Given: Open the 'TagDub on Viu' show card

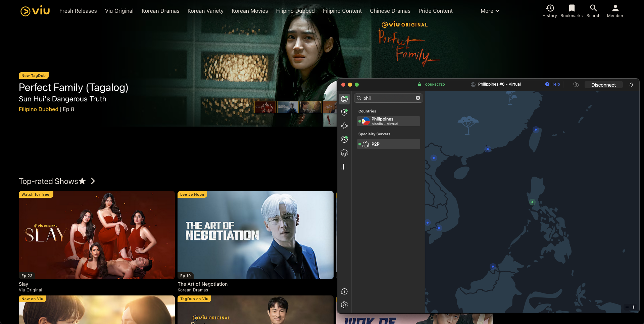Looking at the screenshot, I should click(255, 310).
